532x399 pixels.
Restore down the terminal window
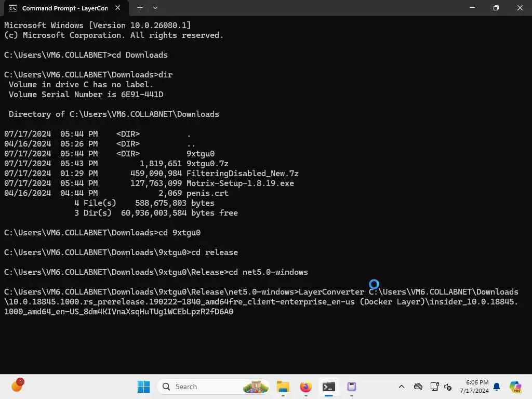point(496,8)
